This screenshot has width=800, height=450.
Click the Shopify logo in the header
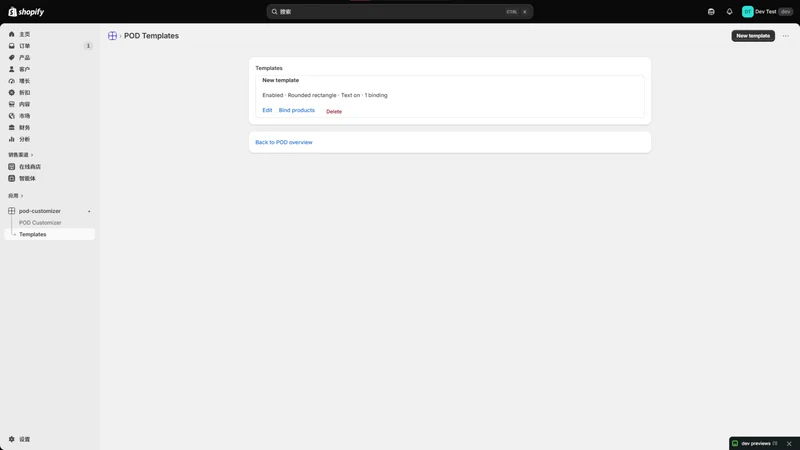click(26, 12)
